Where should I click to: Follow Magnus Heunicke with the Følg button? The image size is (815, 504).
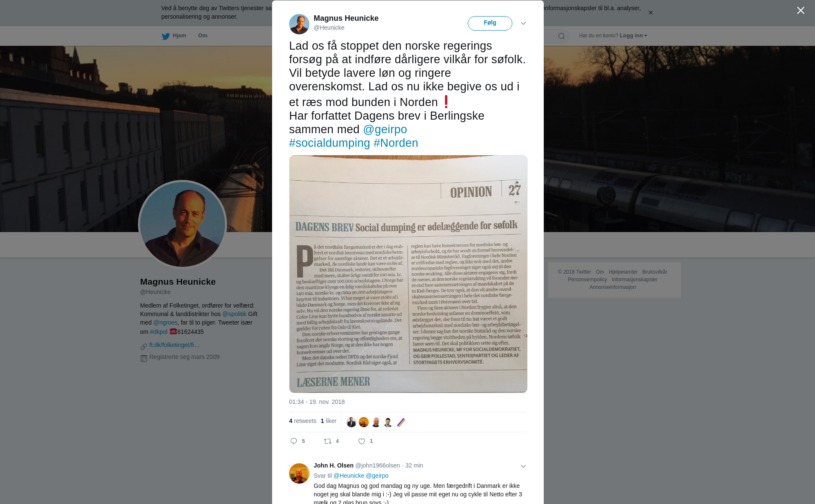[490, 23]
